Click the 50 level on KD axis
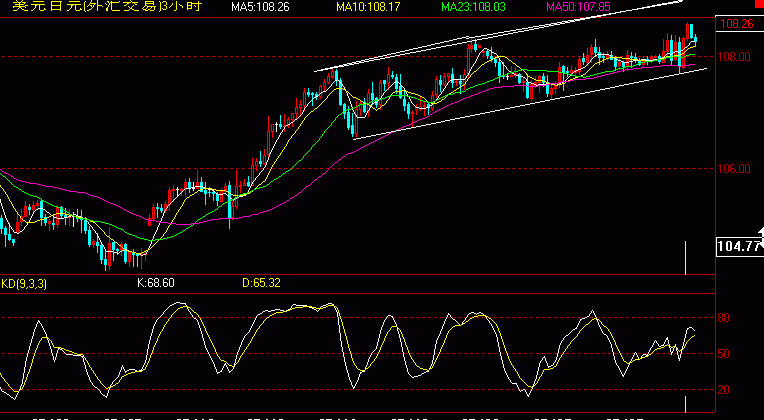Screen dimensions: 764x420 coord(724,354)
